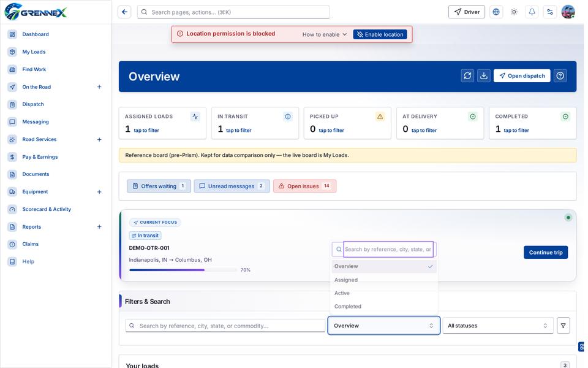Screen dimensions: 588x368
Task: Click Enable location button
Action: tap(380, 34)
